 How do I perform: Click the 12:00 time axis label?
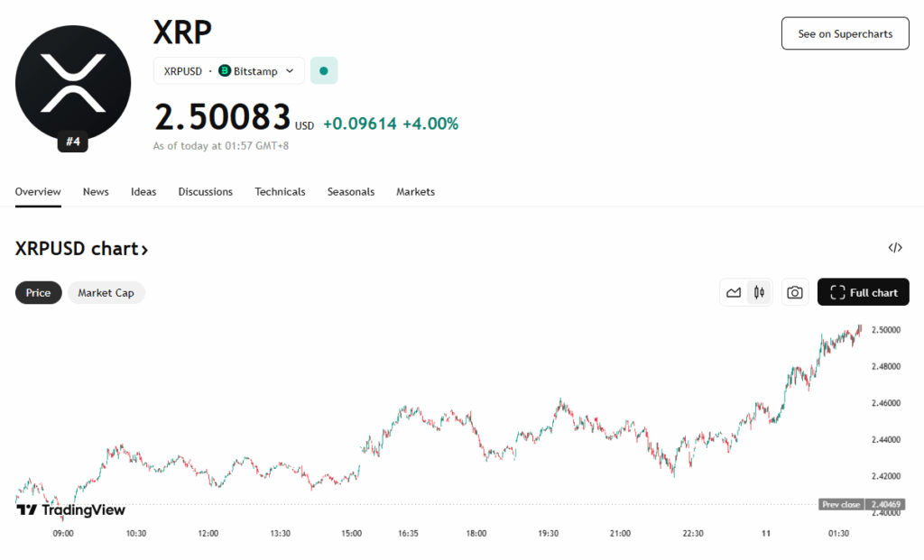(x=208, y=534)
